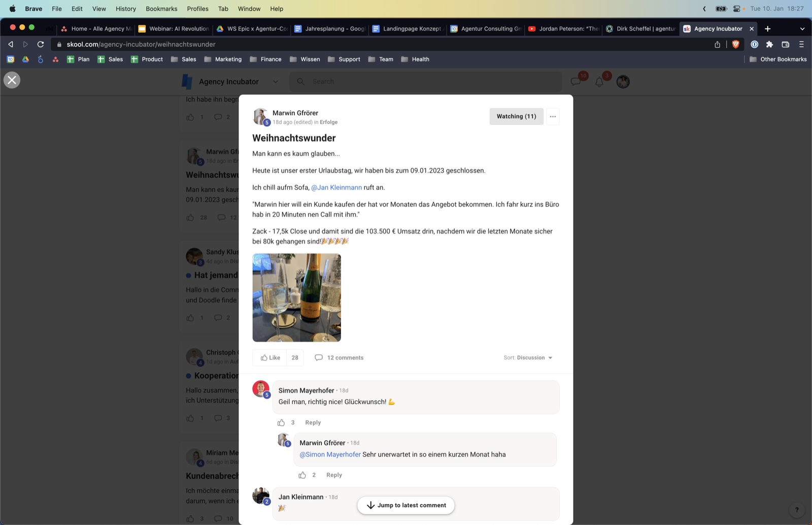Open the 1Password extension icon
This screenshot has height=525, width=812.
point(754,44)
